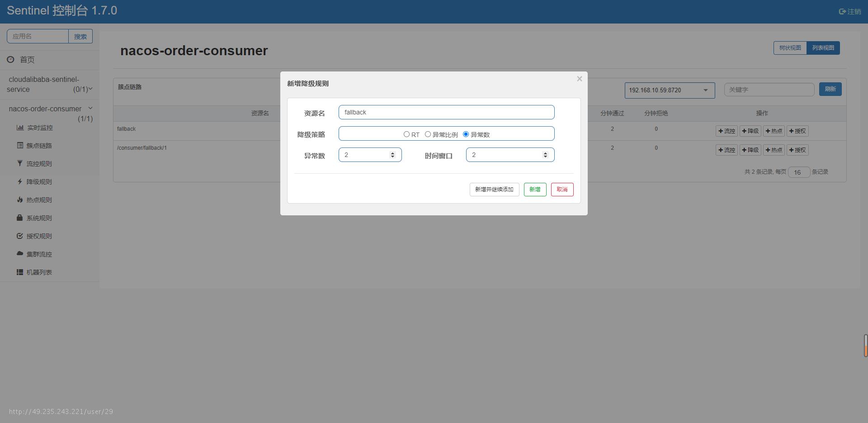
Task: Close the 新增降级规则 dialog with X
Action: pyautogui.click(x=579, y=79)
